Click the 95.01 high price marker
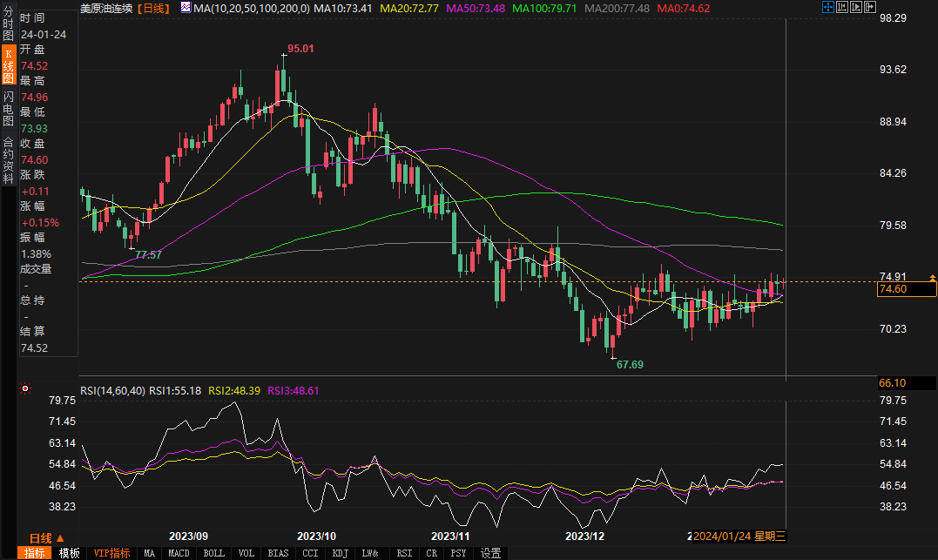 (x=300, y=49)
